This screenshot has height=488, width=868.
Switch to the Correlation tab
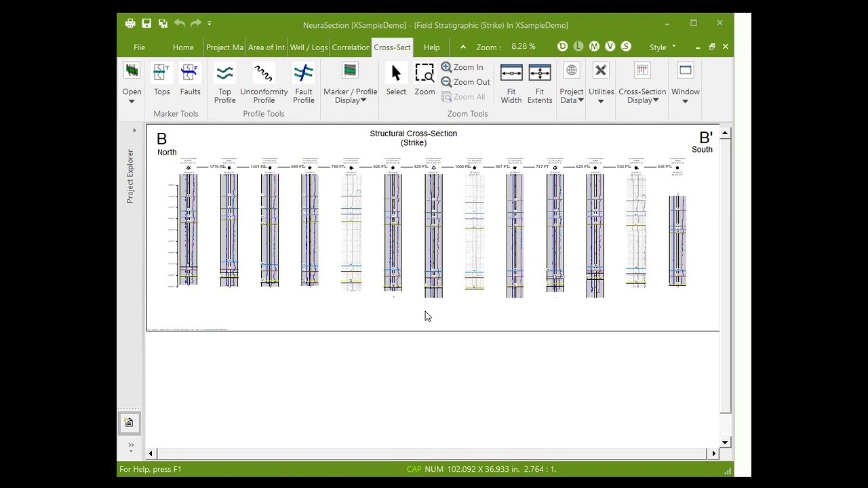point(351,47)
